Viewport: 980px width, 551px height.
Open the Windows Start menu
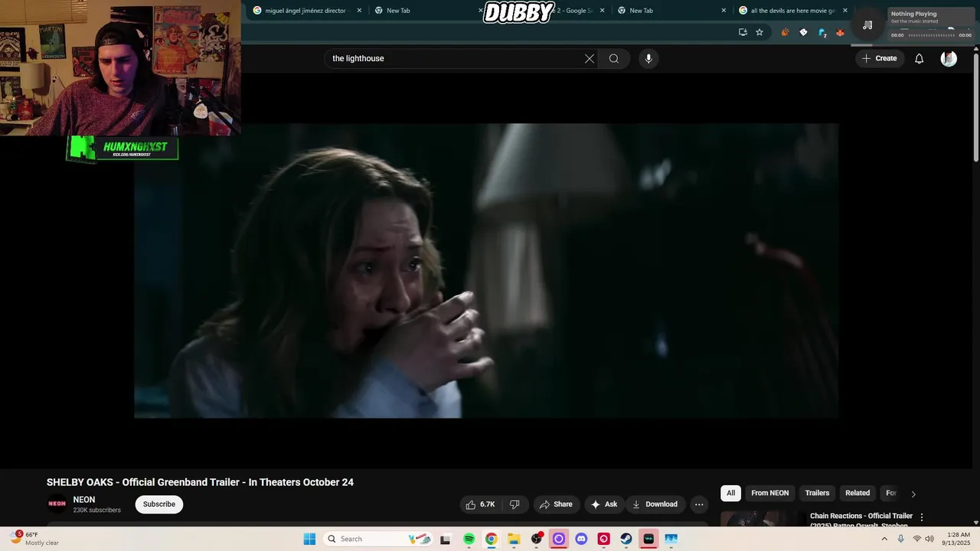(x=309, y=539)
